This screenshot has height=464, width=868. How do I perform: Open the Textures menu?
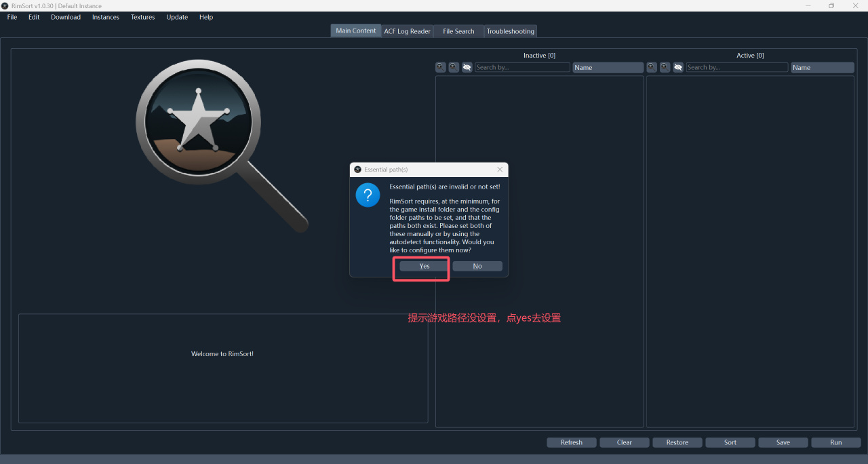(143, 17)
